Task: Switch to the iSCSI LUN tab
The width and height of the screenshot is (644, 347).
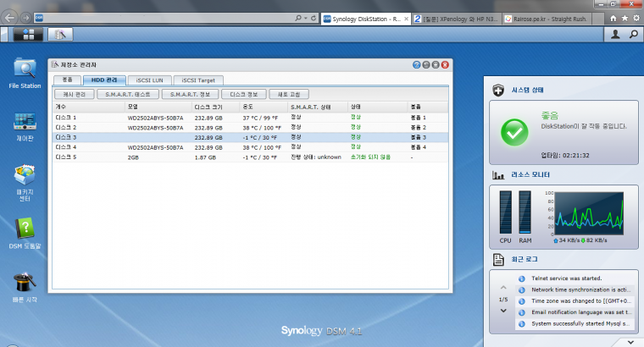Action: point(149,80)
